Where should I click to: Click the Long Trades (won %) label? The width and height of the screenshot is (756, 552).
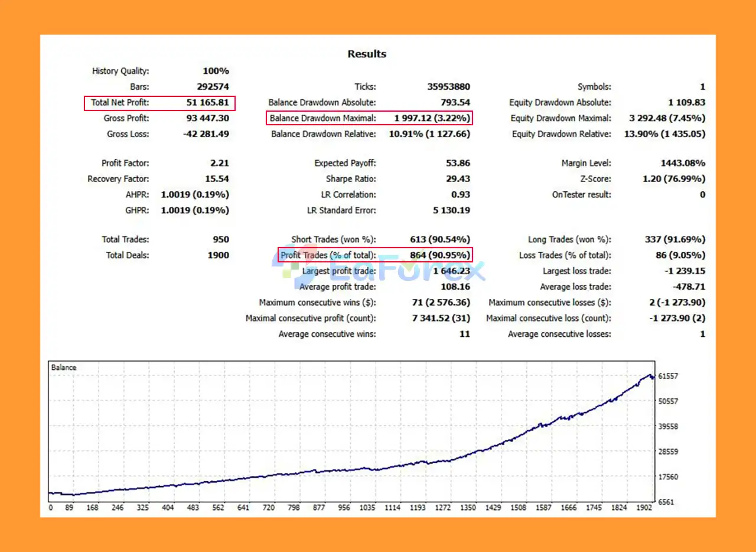tap(569, 239)
